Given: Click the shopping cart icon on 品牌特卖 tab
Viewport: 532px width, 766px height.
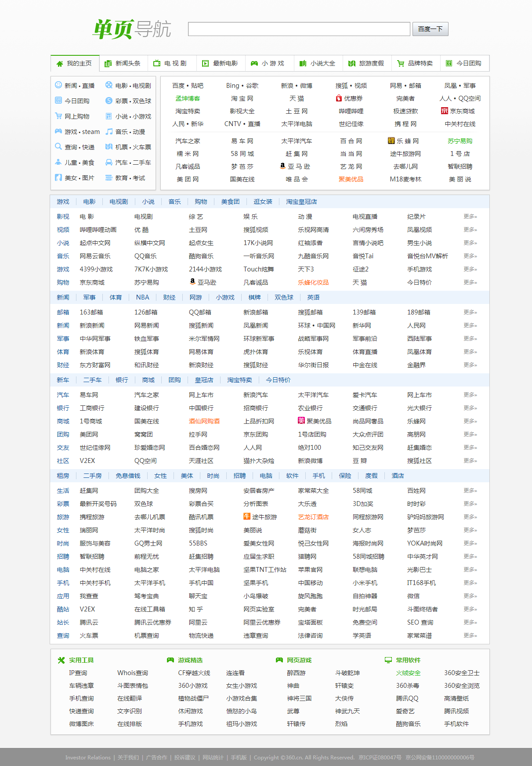Looking at the screenshot, I should coord(401,64).
